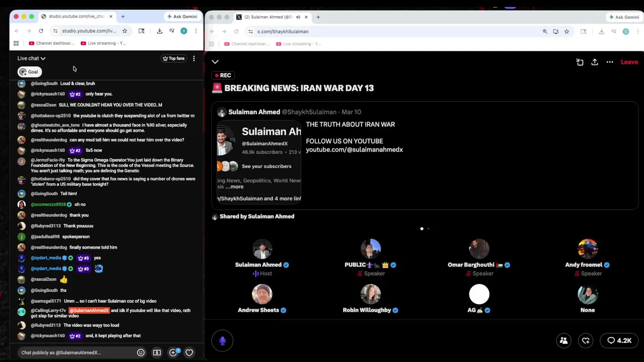Share the X Space
Viewport: 644px width, 362px height.
click(595, 62)
